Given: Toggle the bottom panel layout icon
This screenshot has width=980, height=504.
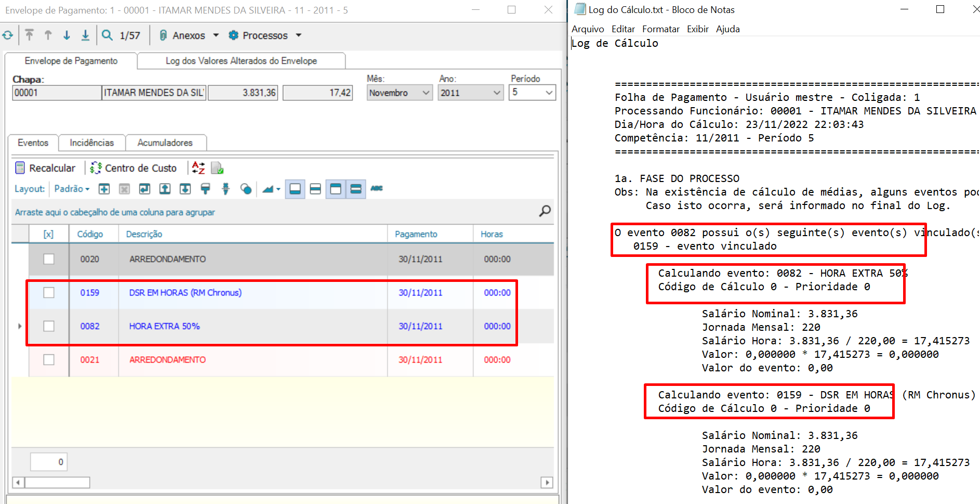Looking at the screenshot, I should (295, 189).
